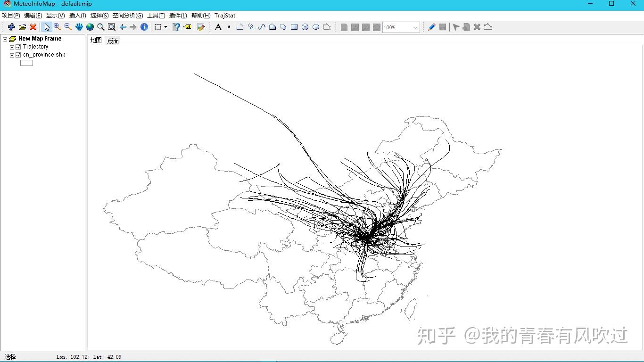Expand the Trajectory layer node
The height and width of the screenshot is (362, 644).
pyautogui.click(x=12, y=47)
